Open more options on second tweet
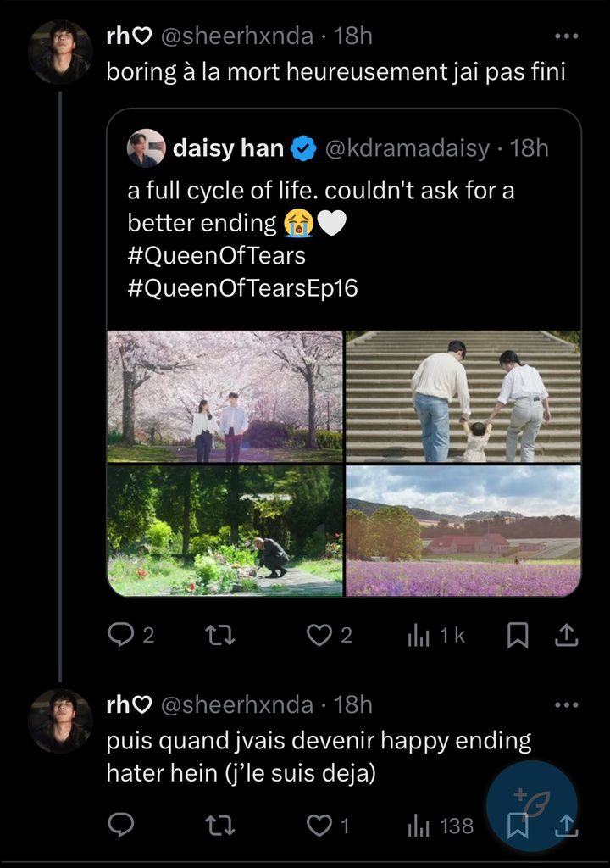Image resolution: width=610 pixels, height=868 pixels. click(565, 704)
